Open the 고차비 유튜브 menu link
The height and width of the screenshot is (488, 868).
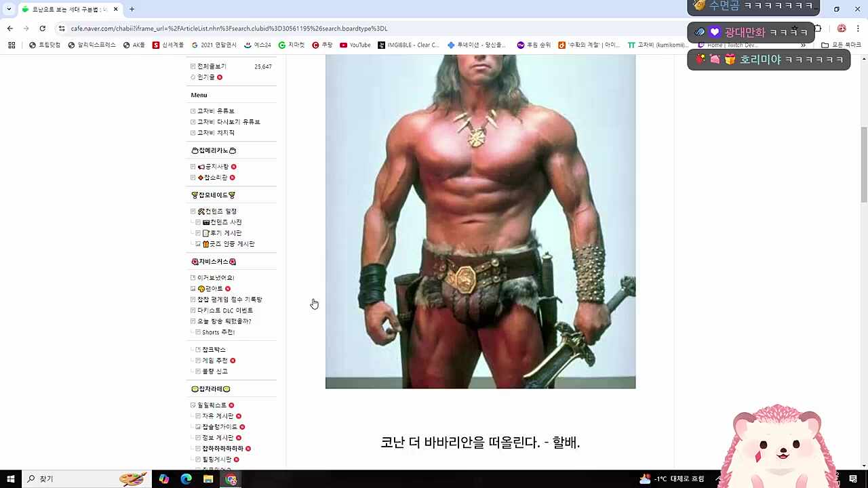click(x=216, y=111)
